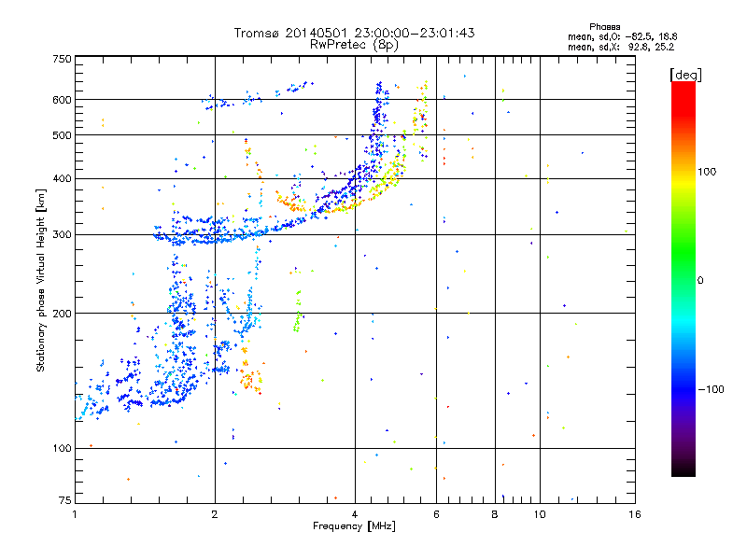Image resolution: width=747 pixels, height=560 pixels.
Task: Click the 'Frequency [MHz]' axis label
Action: (354, 526)
